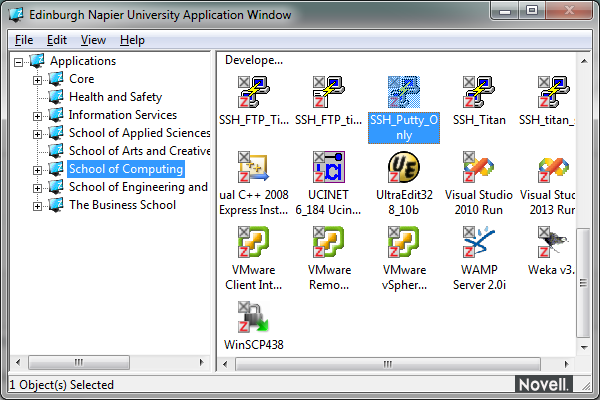Expand the Core tree node
Viewport: 600px width, 400px height.
coord(39,79)
